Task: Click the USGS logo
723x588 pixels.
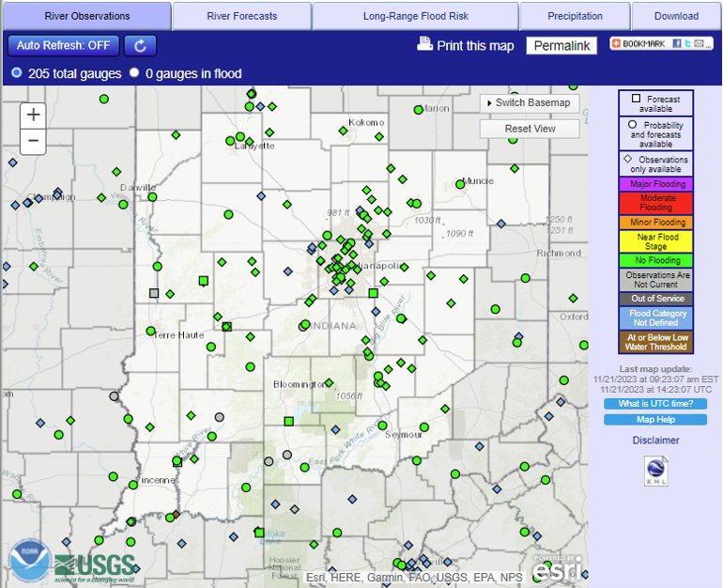Action: [94, 565]
